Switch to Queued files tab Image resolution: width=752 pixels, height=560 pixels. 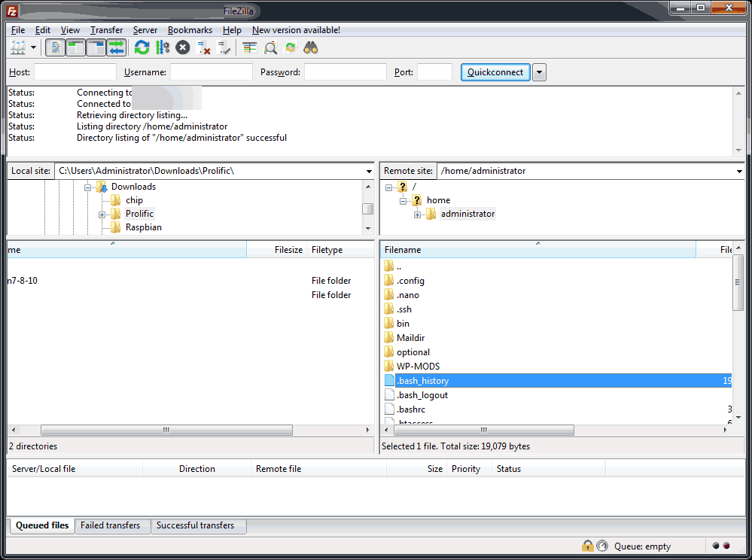42,525
